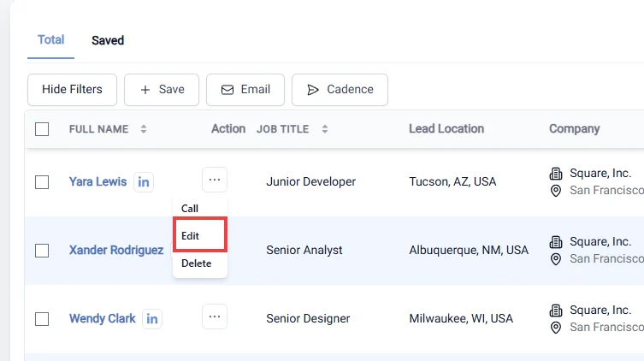This screenshot has width=644, height=361.
Task: Click the Action column header
Action: 228,128
